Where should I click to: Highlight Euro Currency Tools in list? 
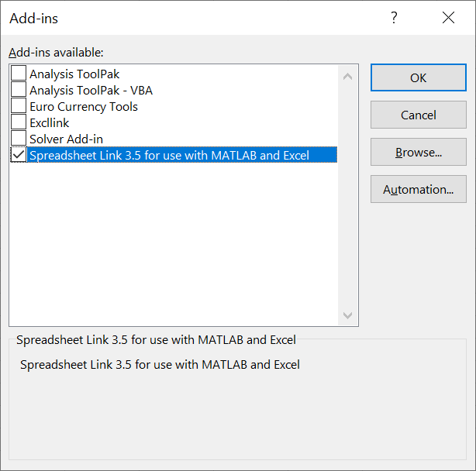[x=84, y=107]
